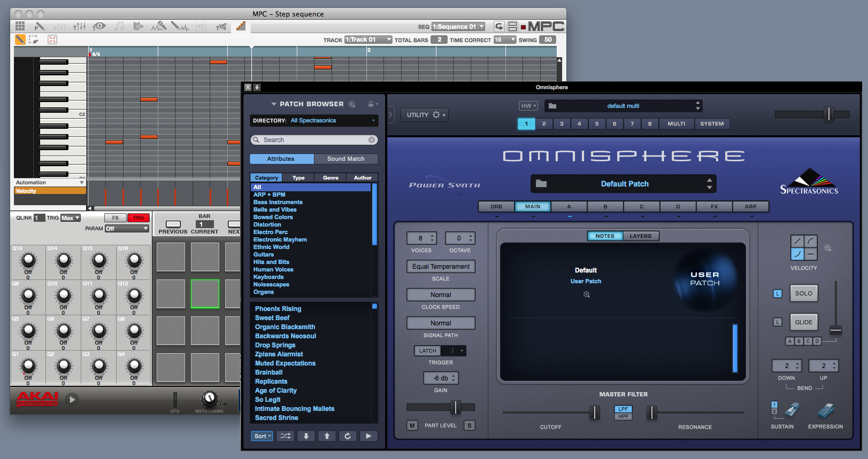Click the zoom magnifier under User Patch

pyautogui.click(x=587, y=294)
